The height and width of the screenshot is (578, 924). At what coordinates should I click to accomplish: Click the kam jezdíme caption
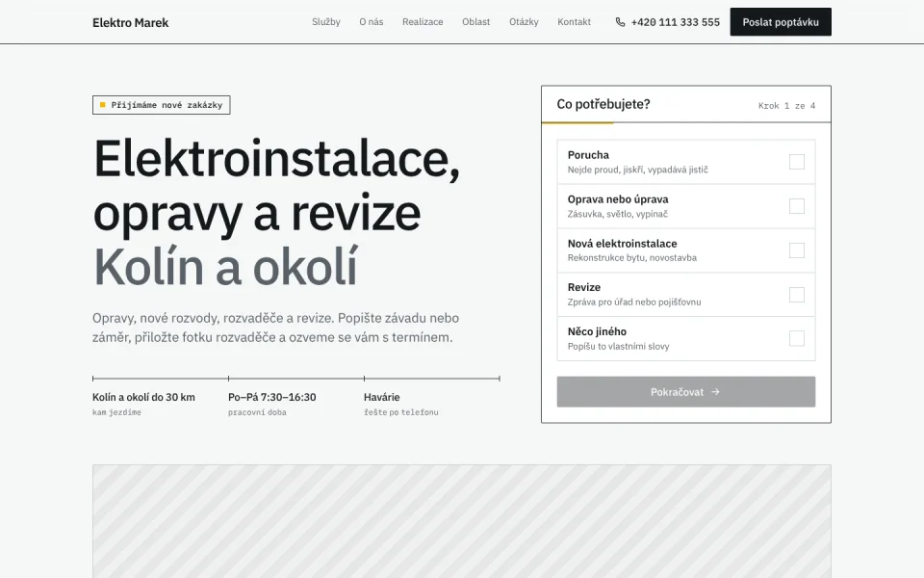coord(116,412)
